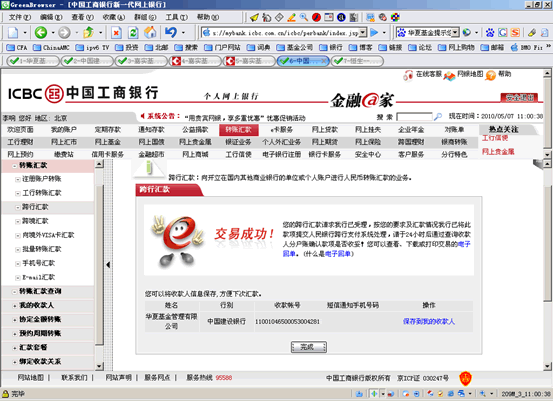Switch to browser tab 1-华夏基

pyautogui.click(x=33, y=61)
